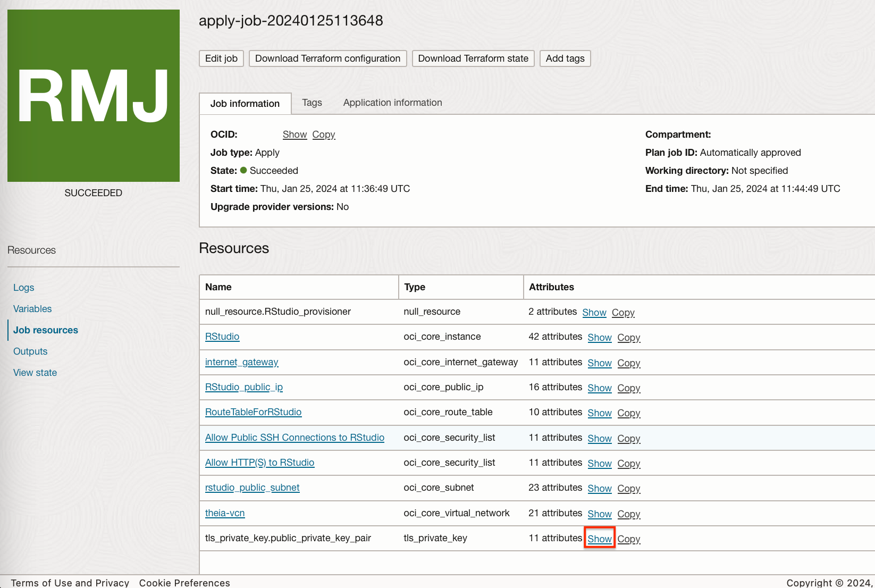
Task: Open the internet_gateway resource link
Action: (x=242, y=362)
